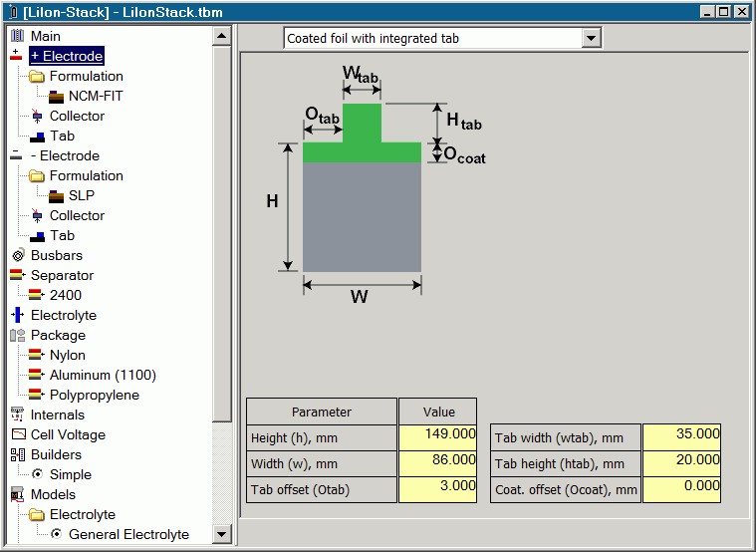Viewport: 756px width, 552px height.
Task: Select the 2400 separator item
Action: (x=66, y=295)
